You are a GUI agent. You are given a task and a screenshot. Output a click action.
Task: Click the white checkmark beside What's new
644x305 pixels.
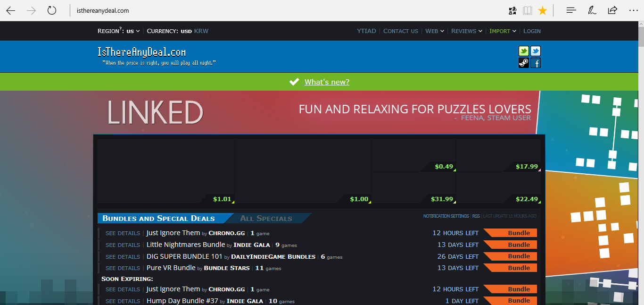click(x=294, y=82)
